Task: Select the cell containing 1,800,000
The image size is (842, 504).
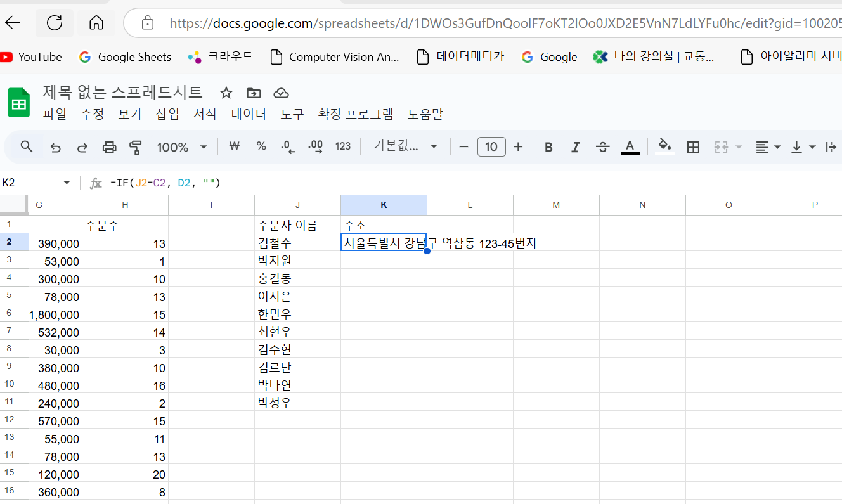Action: click(x=55, y=314)
